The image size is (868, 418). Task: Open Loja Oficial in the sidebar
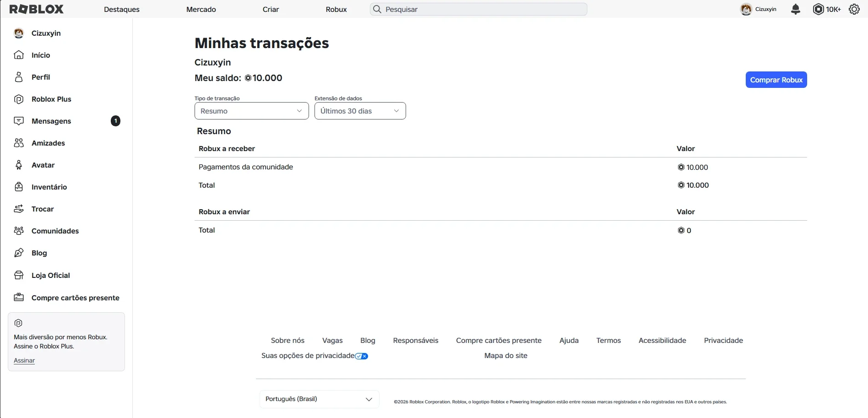pyautogui.click(x=51, y=275)
